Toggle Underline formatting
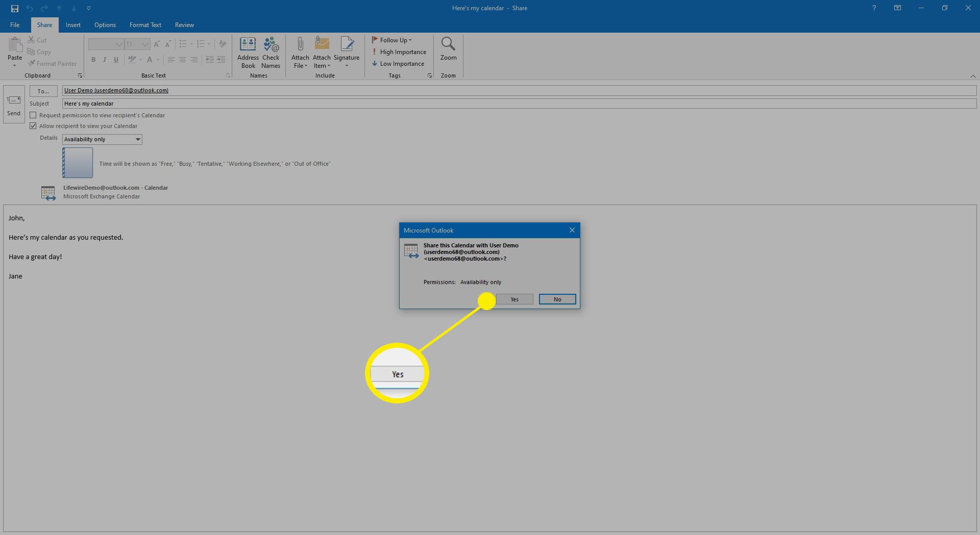 tap(116, 60)
